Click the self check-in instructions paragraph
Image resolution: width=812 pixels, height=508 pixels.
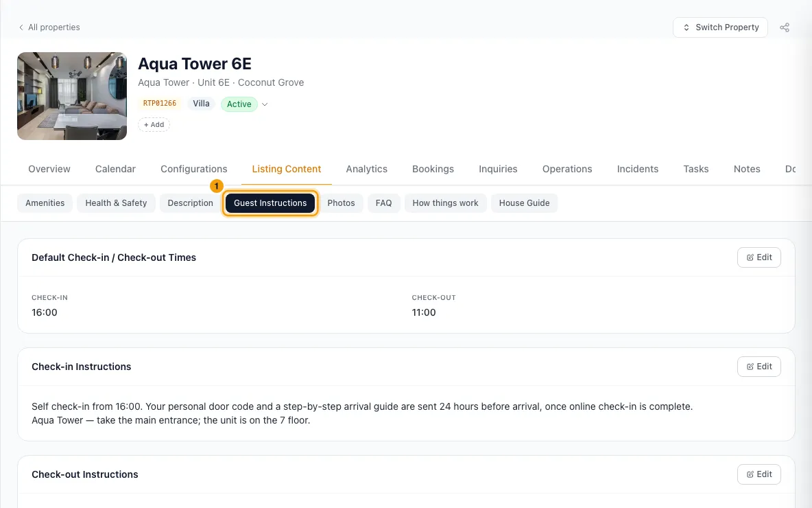pyautogui.click(x=362, y=413)
